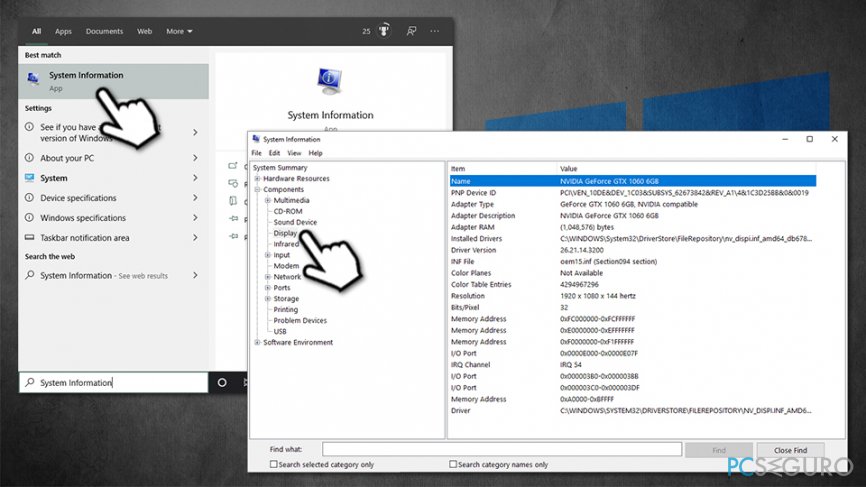Select the Printing tree item
This screenshot has height=487, width=866.
(x=286, y=309)
